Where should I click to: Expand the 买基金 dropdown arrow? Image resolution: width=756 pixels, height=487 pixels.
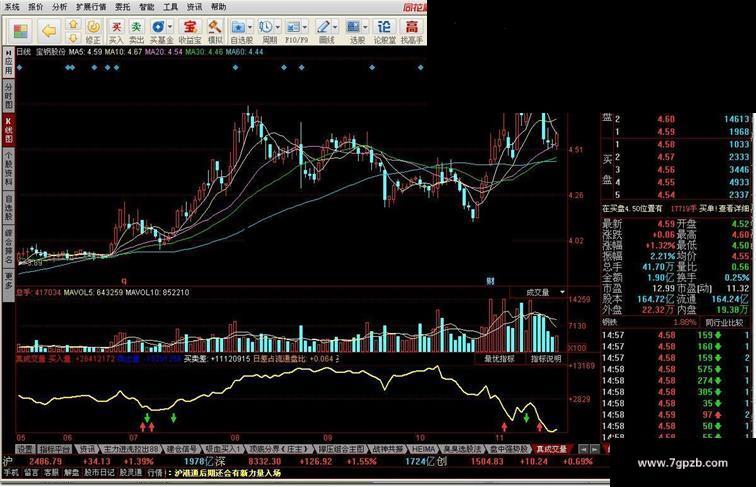click(170, 27)
